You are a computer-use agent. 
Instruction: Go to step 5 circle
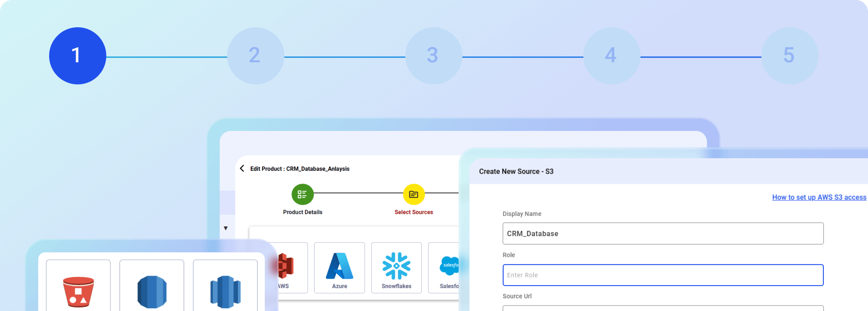point(790,56)
